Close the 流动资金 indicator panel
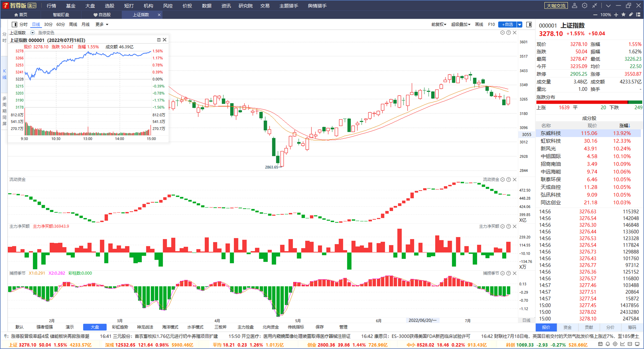 (x=515, y=179)
